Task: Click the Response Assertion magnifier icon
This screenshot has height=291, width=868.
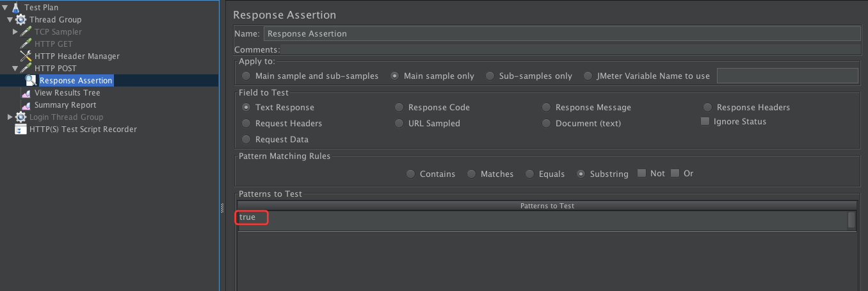Action: pyautogui.click(x=31, y=81)
